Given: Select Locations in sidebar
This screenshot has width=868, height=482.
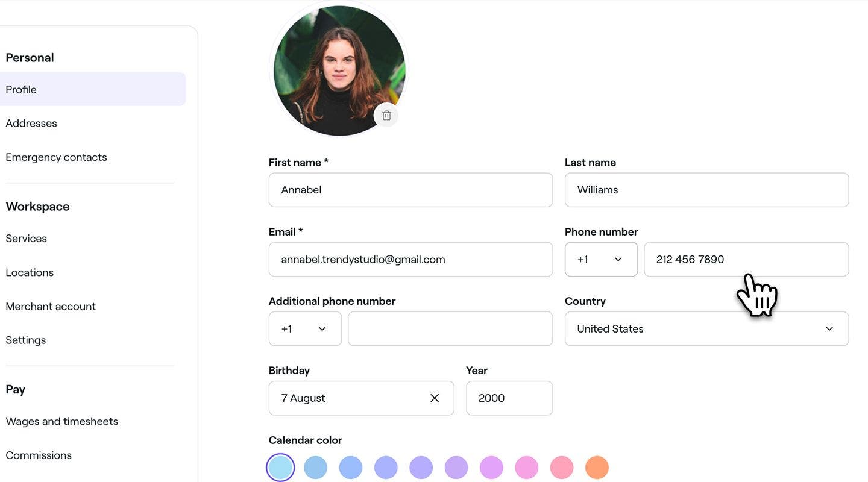Looking at the screenshot, I should point(30,272).
